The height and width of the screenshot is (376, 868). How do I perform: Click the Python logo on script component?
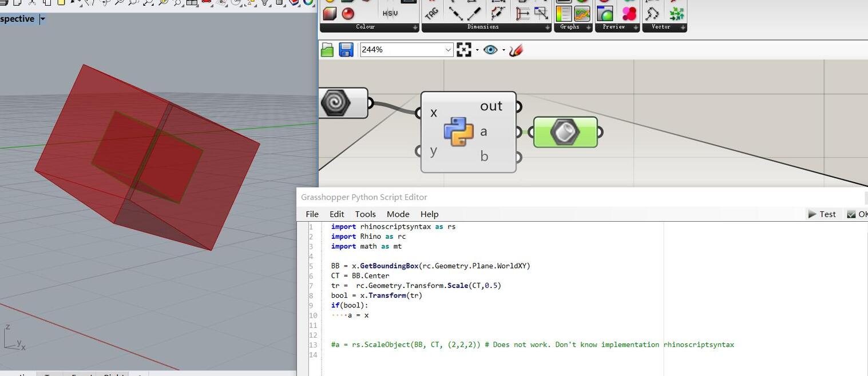(459, 131)
